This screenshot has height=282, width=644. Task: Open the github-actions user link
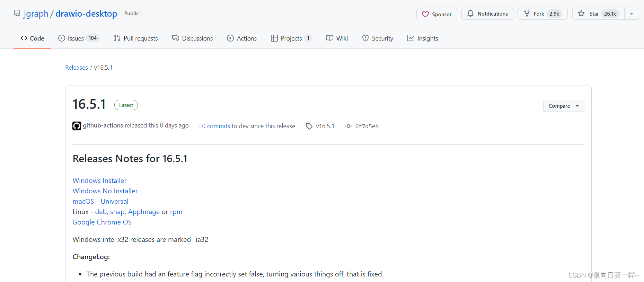(x=103, y=125)
